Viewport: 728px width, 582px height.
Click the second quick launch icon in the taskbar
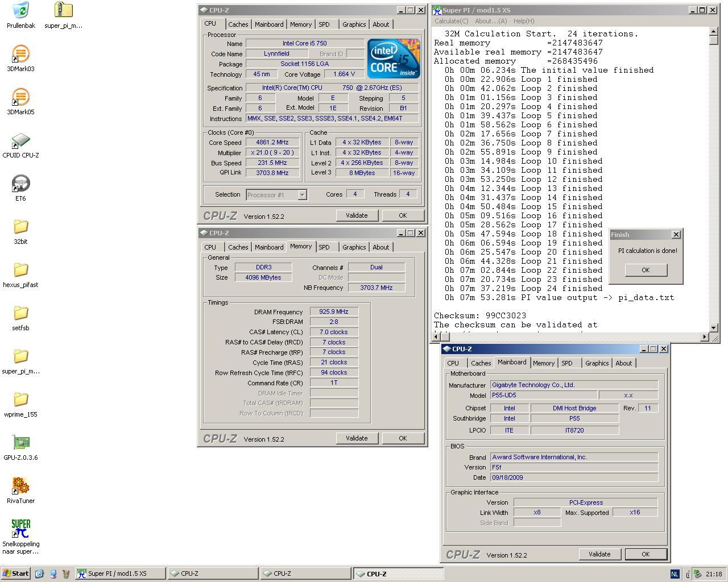click(x=53, y=573)
